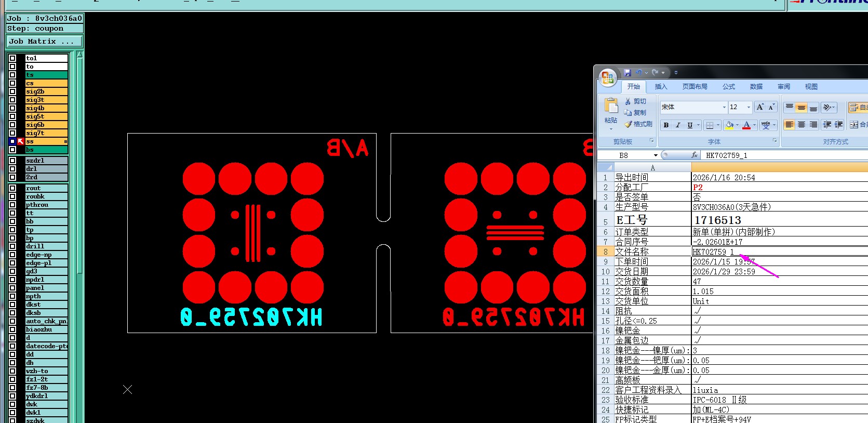Click the Fill Color paint bucket swatch

pyautogui.click(x=729, y=125)
